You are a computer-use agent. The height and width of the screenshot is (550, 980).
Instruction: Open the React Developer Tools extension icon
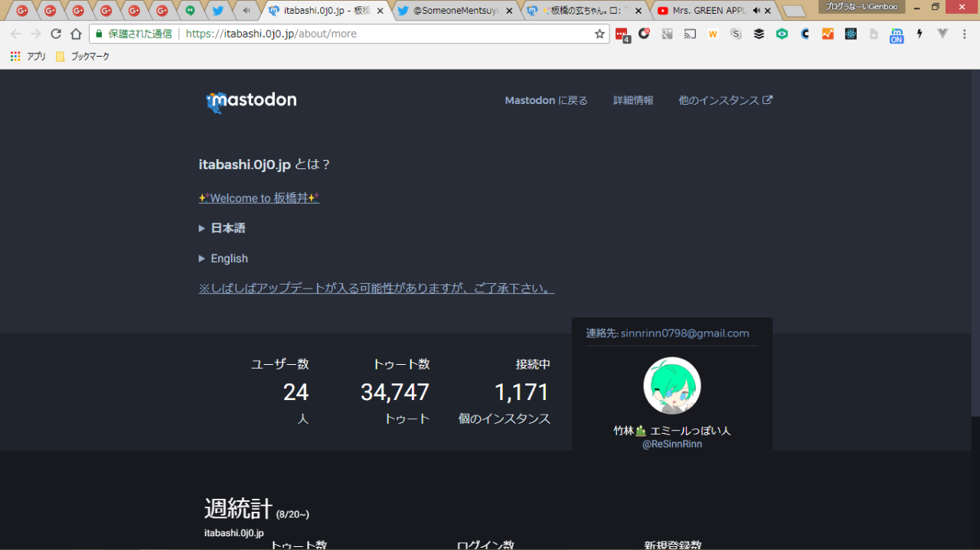(x=851, y=34)
